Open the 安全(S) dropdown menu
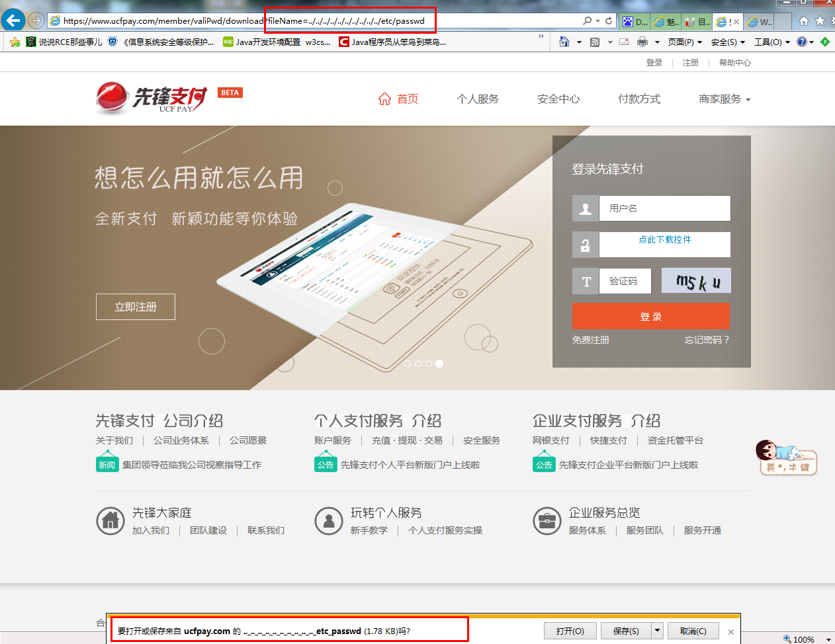The width and height of the screenshot is (835, 644). (728, 42)
